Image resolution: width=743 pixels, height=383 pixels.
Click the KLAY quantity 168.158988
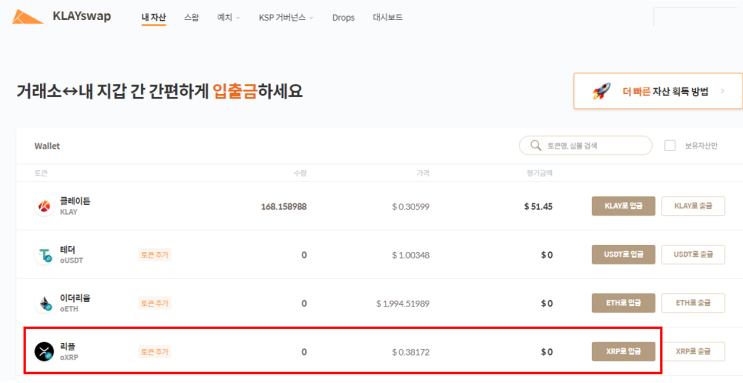coord(284,207)
